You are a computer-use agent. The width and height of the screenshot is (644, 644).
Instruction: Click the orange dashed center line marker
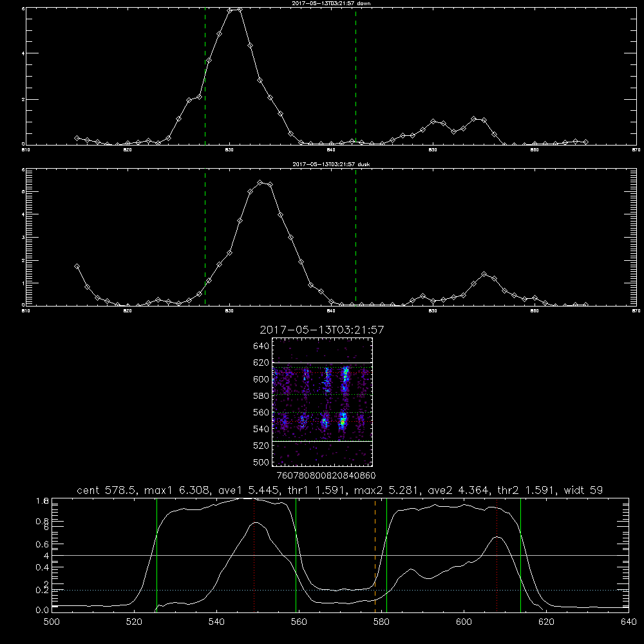click(x=375, y=556)
